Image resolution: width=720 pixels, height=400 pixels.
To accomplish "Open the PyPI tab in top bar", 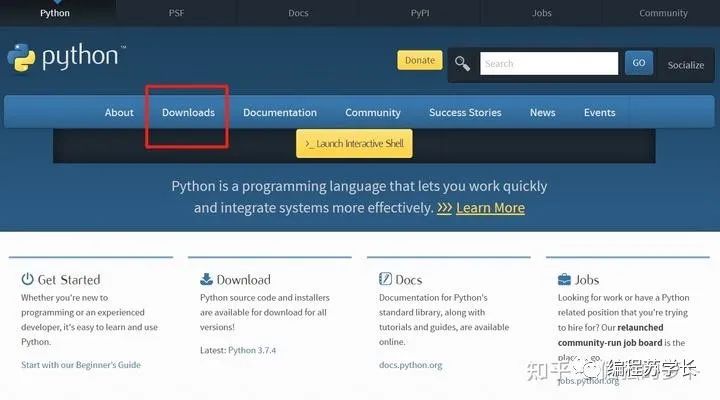I will tap(420, 13).
